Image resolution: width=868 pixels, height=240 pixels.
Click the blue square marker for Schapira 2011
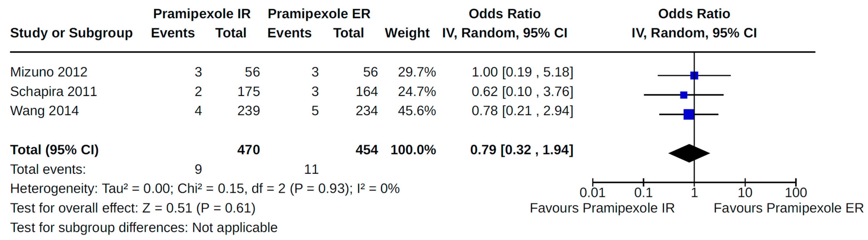(683, 95)
